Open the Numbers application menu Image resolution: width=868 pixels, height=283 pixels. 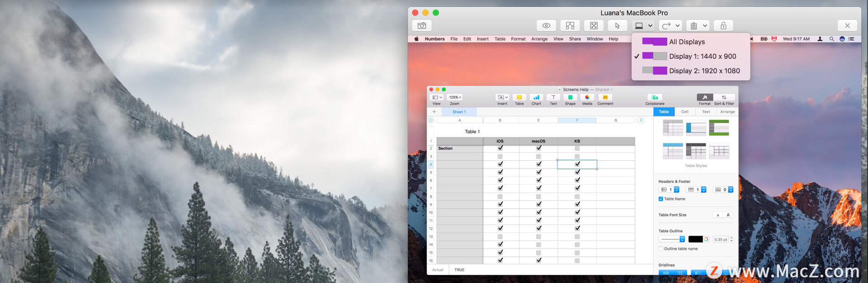[x=435, y=39]
